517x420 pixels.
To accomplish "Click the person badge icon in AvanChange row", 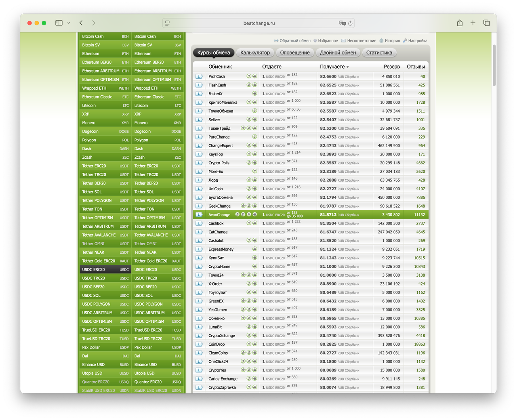I will point(249,214).
